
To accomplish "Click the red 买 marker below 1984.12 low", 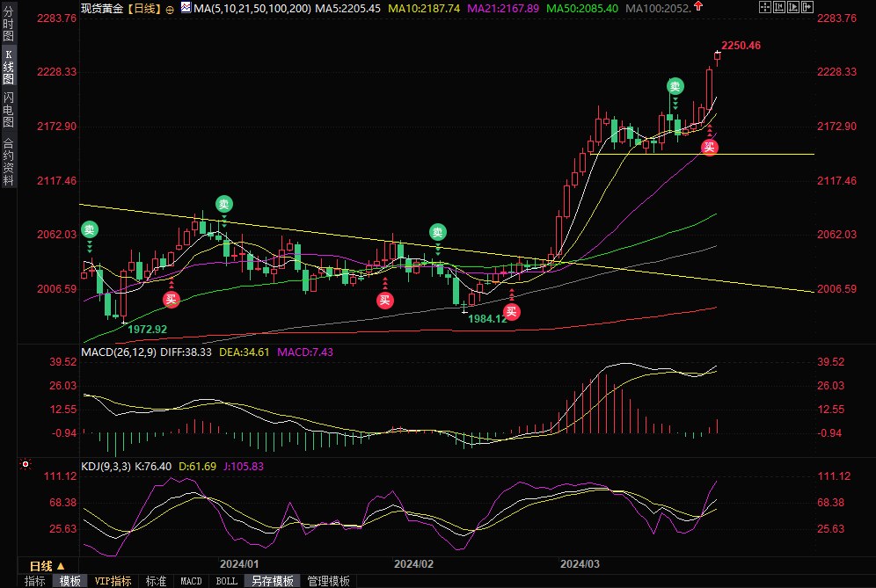I will [x=511, y=311].
